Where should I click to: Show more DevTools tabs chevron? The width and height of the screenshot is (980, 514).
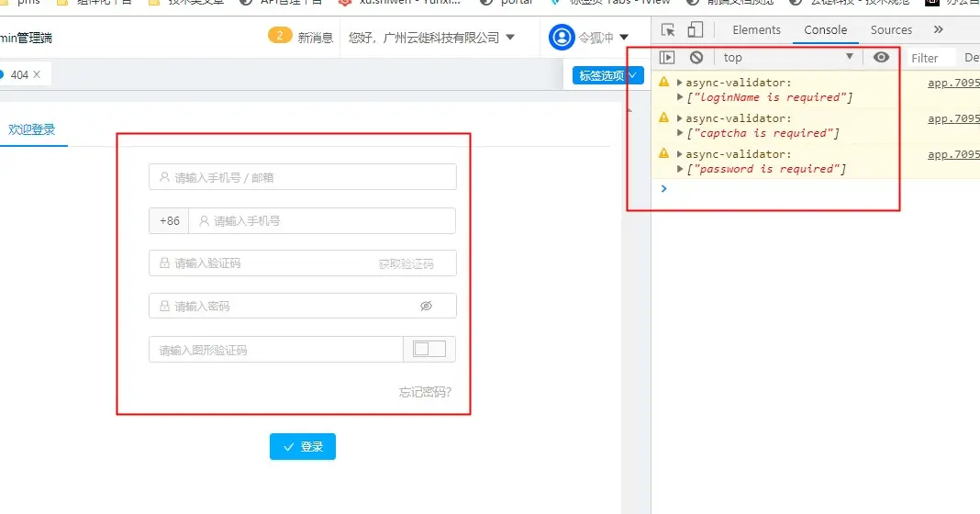point(938,30)
